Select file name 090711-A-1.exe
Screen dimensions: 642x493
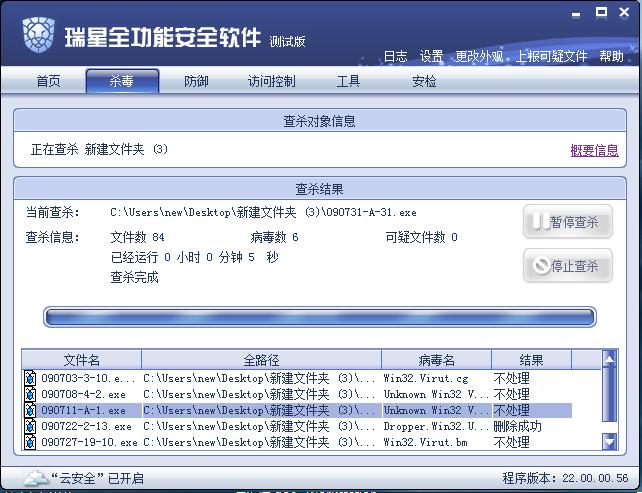[x=84, y=410]
